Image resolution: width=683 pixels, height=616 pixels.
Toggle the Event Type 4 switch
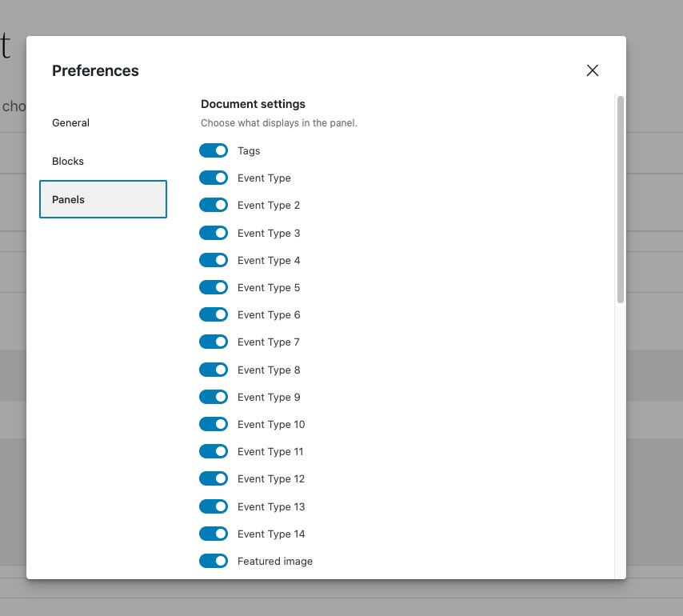(214, 261)
